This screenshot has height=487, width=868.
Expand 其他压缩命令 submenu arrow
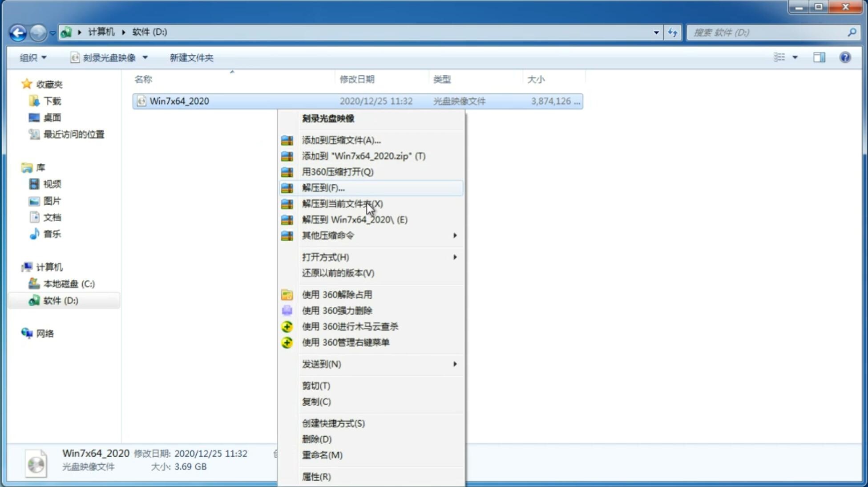point(455,235)
